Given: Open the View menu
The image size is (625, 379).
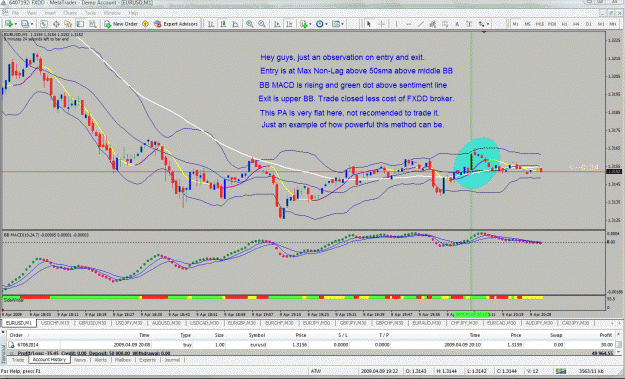Looking at the screenshot, I should tap(31, 13).
